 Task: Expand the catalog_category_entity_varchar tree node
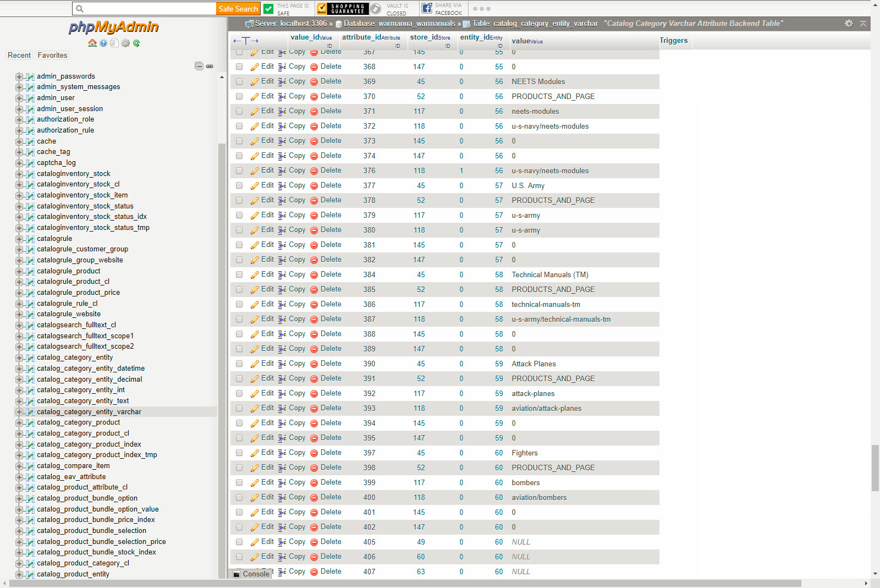tap(19, 412)
